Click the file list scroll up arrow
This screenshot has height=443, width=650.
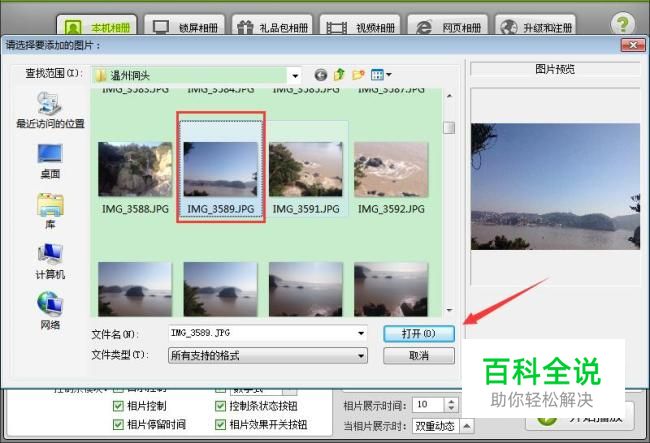pos(449,96)
